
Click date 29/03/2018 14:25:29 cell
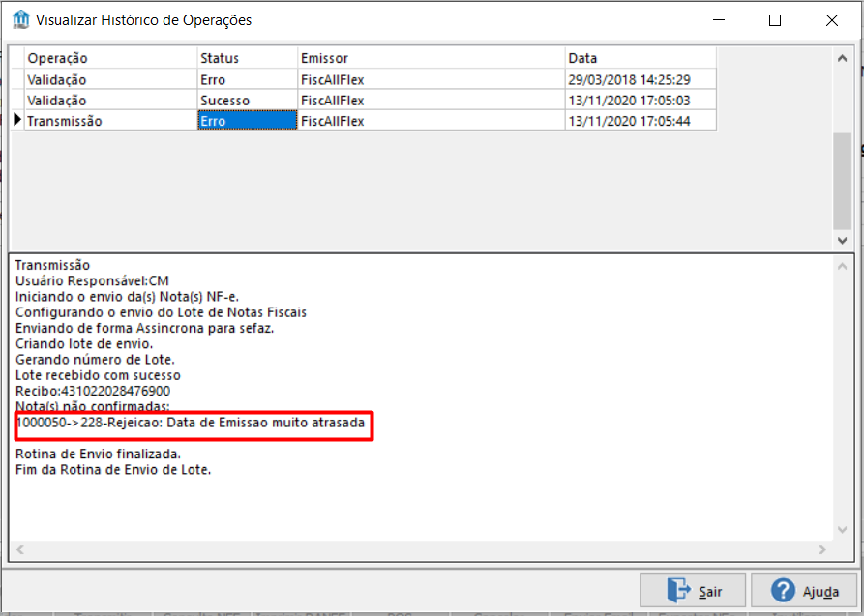coord(641,79)
